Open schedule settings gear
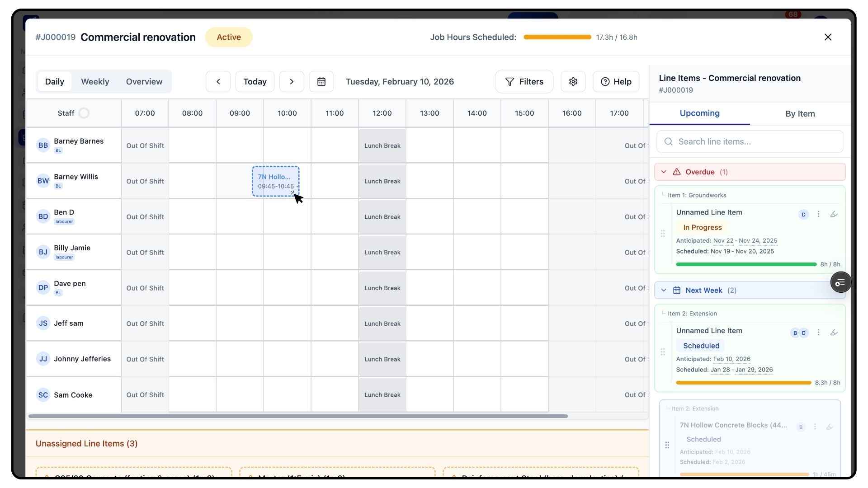The width and height of the screenshot is (868, 488). coord(573,82)
